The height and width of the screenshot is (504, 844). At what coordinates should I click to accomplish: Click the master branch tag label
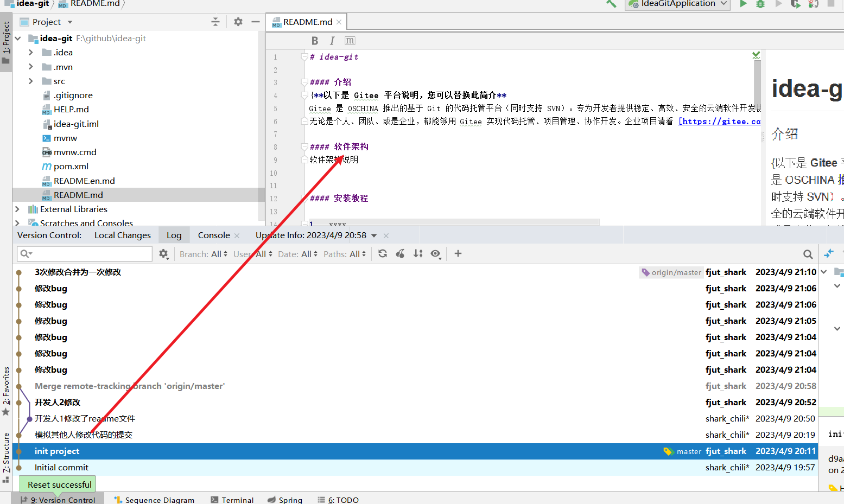(683, 451)
